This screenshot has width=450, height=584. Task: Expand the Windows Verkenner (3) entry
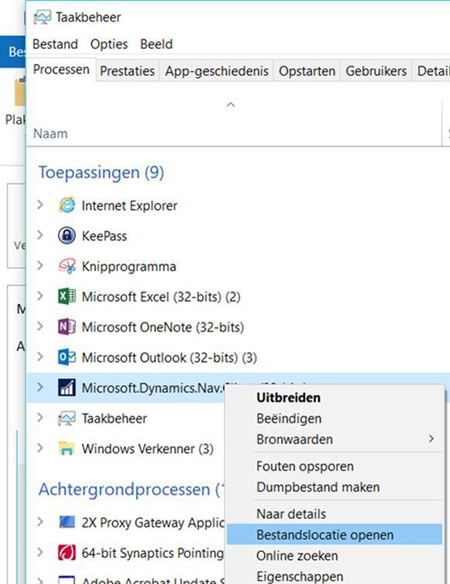(40, 448)
